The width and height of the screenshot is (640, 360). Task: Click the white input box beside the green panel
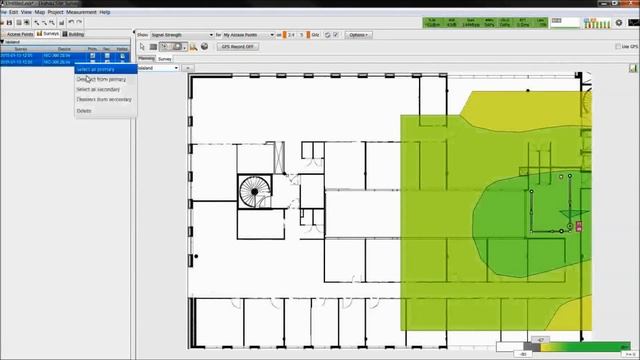coord(565,23)
